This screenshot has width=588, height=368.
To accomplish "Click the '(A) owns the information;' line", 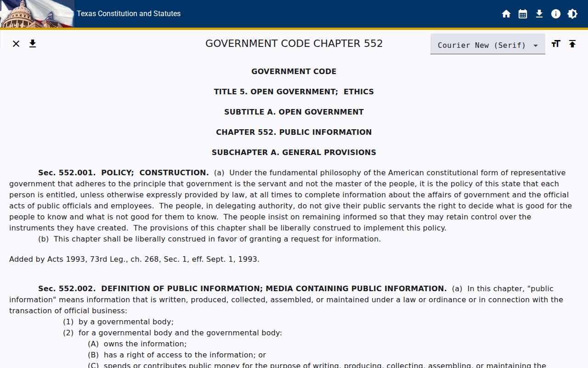I will (x=137, y=344).
